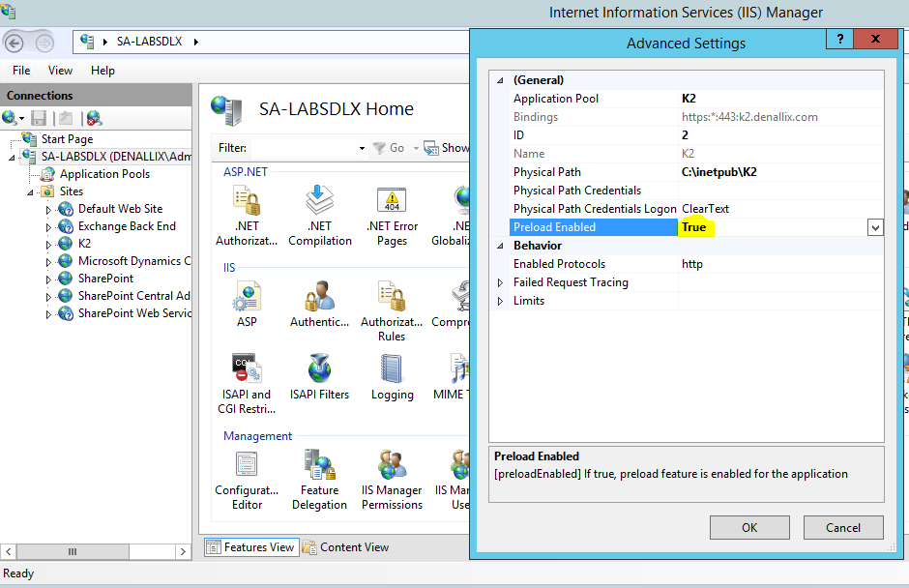
Task: Select Default Web Site in the tree
Action: pyautogui.click(x=120, y=209)
